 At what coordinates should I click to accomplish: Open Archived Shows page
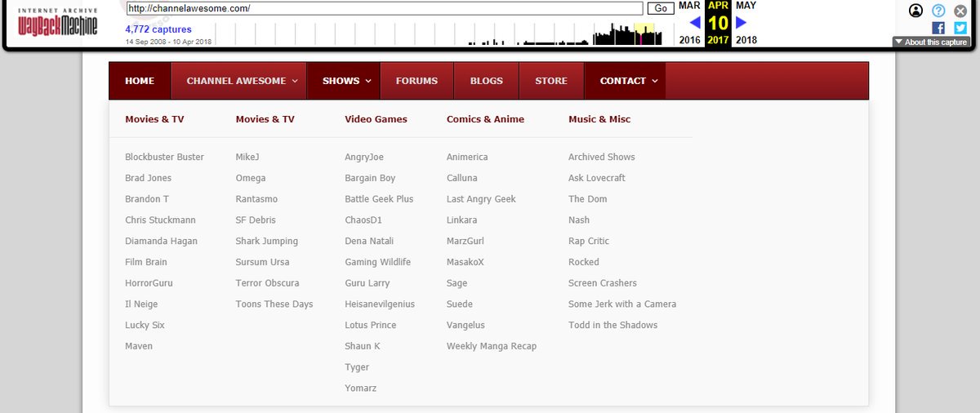(x=602, y=157)
